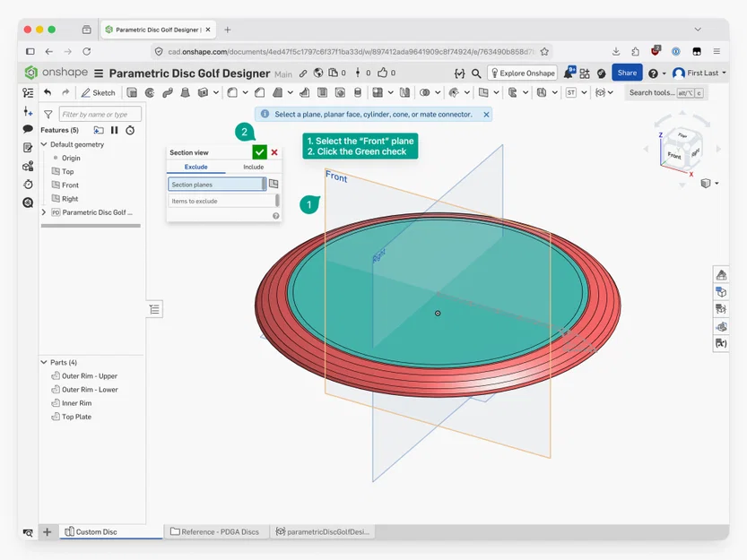Select the Boolean tool icon
This screenshot has width=747, height=560.
tap(424, 93)
